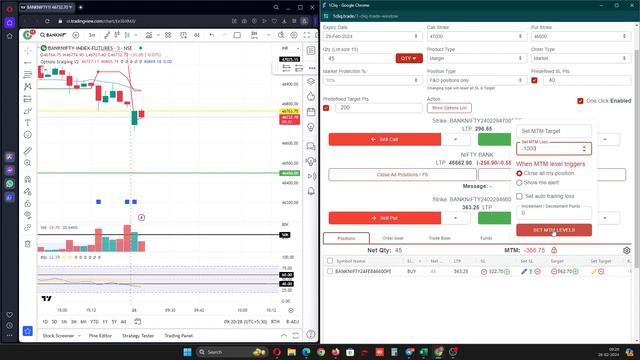Open the ideas lightbulb in right sidebar
640x360 pixels.
click(311, 127)
